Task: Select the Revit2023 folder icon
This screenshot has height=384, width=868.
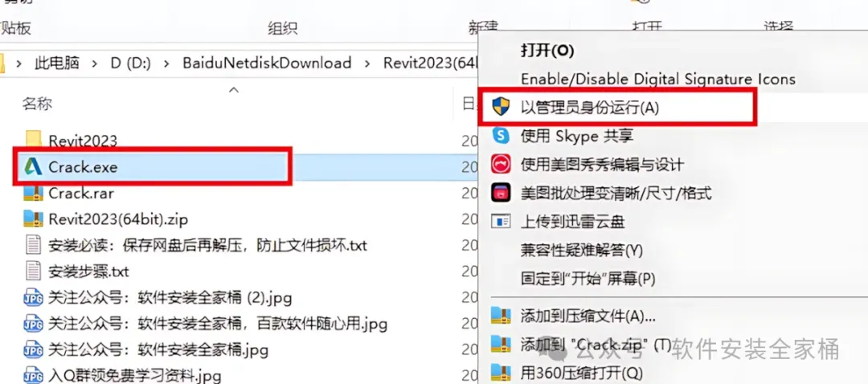Action: point(34,139)
